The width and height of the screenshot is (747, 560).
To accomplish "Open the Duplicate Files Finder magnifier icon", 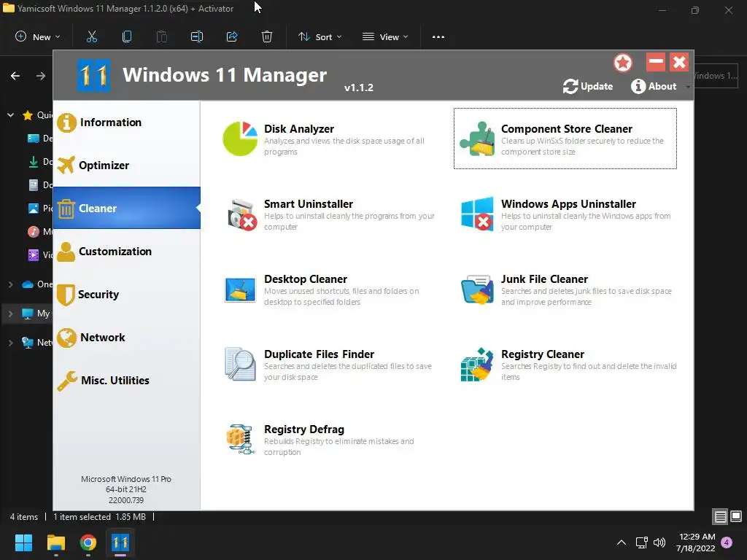I will click(x=240, y=365).
